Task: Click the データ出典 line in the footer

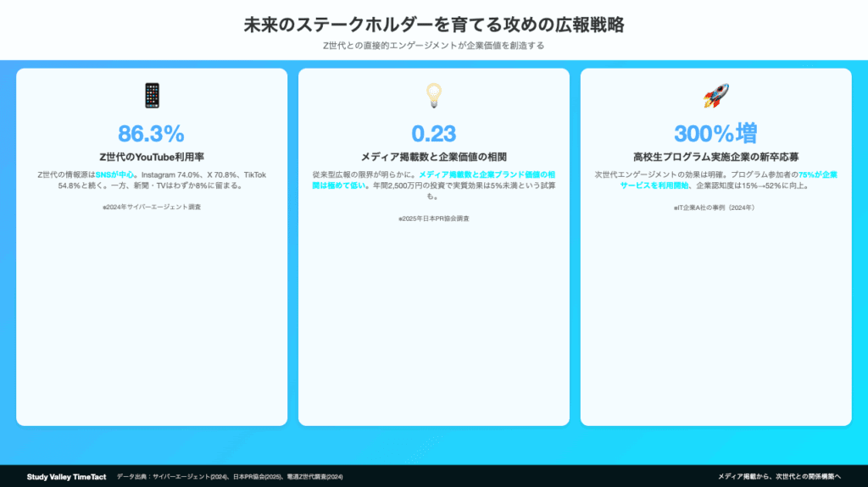Action: click(230, 477)
